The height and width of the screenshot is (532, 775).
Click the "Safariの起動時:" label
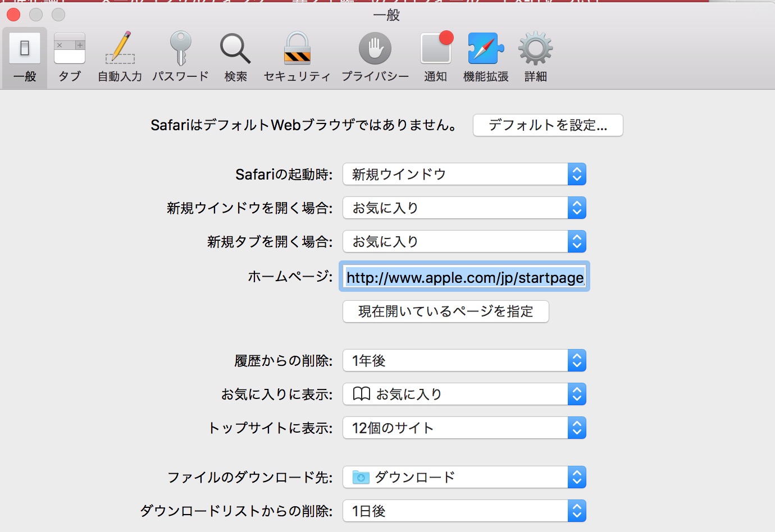pyautogui.click(x=284, y=175)
